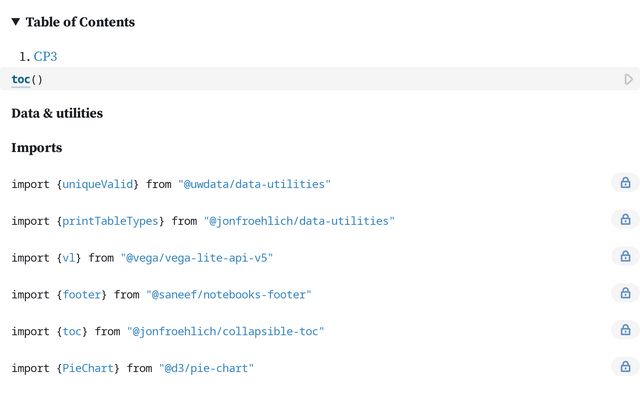Follow the @saneef/notebooks-footer link
640x400 pixels.
228,295
